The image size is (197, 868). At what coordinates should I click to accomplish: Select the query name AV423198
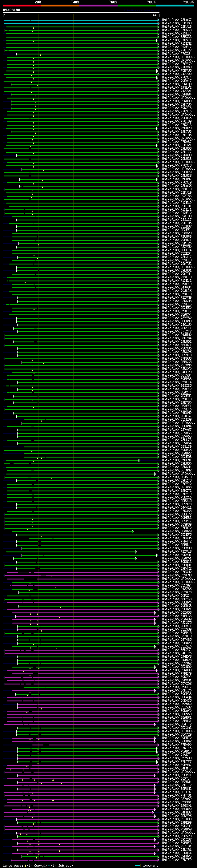click(x=11, y=10)
